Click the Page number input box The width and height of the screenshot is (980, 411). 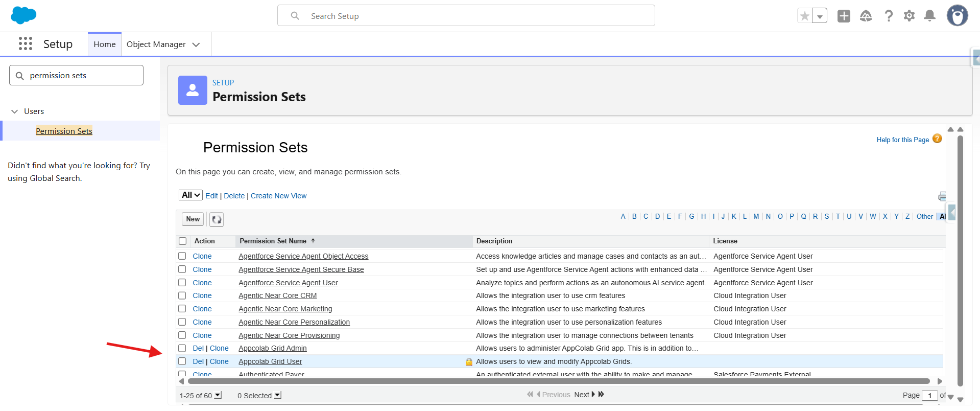[x=930, y=396]
